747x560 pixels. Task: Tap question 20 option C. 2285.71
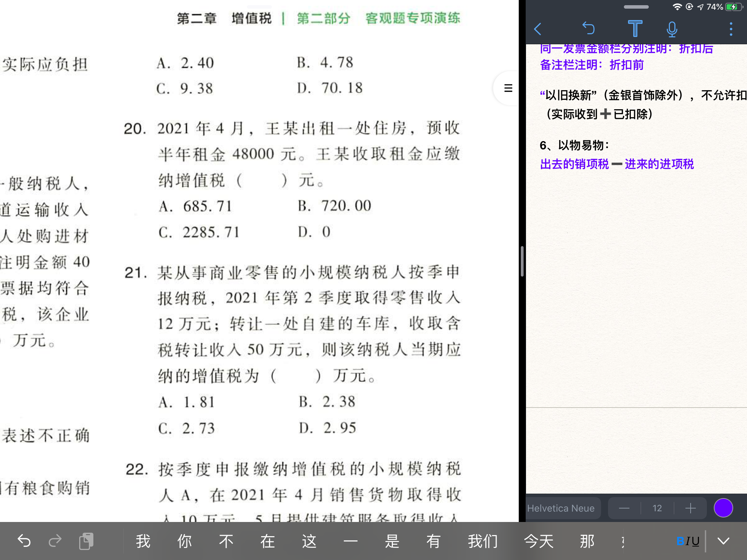click(199, 232)
